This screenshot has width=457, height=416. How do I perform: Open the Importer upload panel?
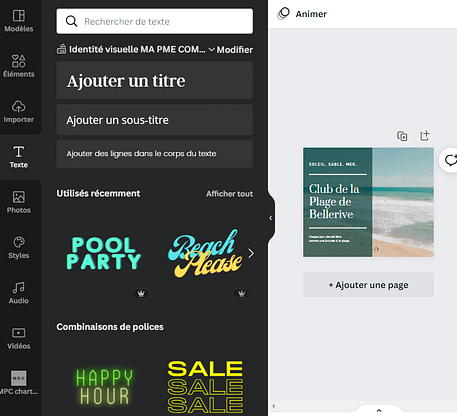click(19, 111)
